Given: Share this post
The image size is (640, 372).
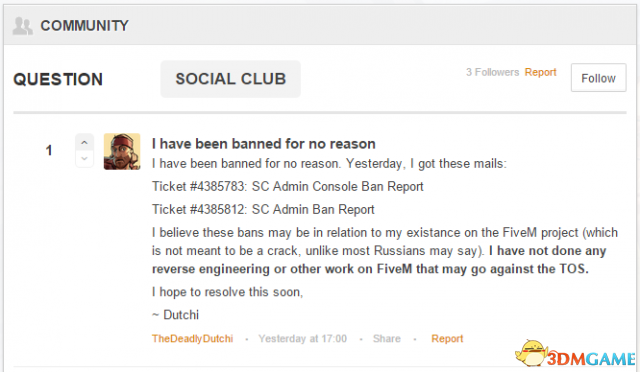Looking at the screenshot, I should pos(387,339).
